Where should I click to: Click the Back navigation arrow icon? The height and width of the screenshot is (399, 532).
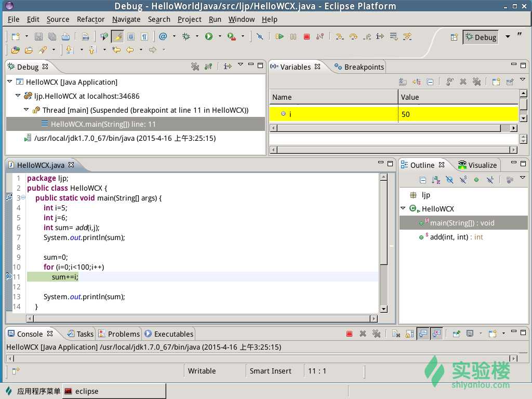130,50
